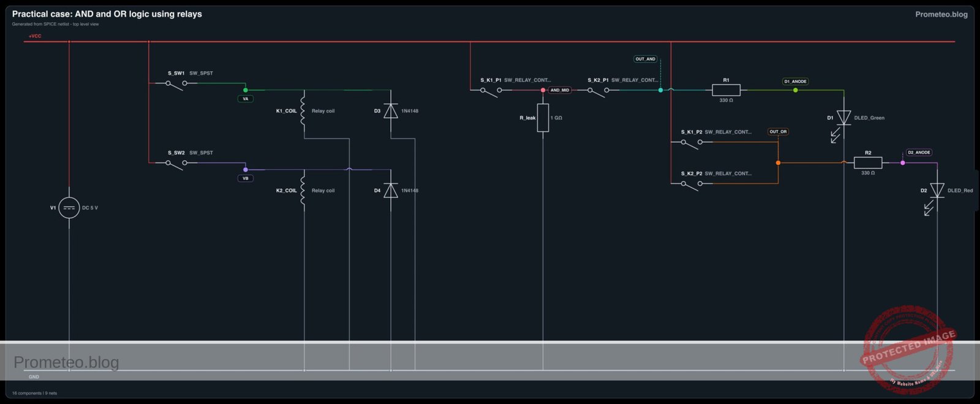Screen dimensions: 980x404
Task: Click the 'DC 5 V' value label
Action: tap(90, 208)
